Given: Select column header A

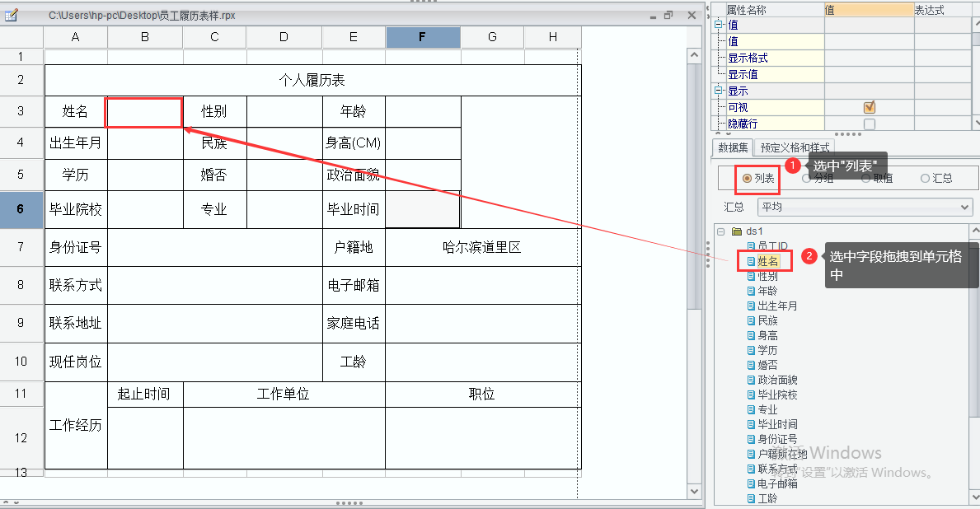Looking at the screenshot, I should click(76, 37).
